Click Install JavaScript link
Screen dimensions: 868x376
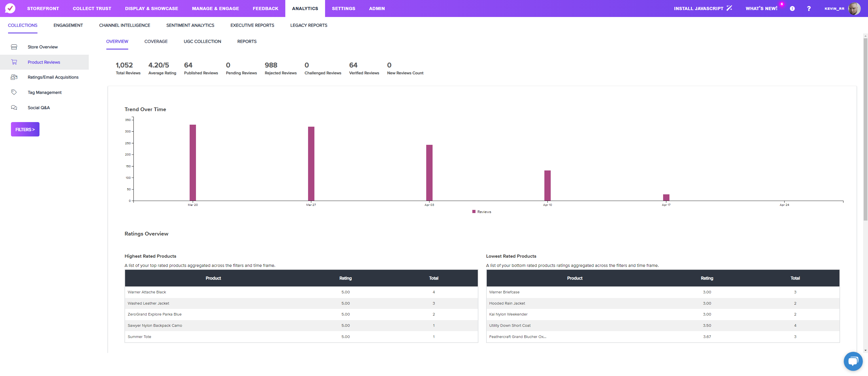(x=699, y=8)
